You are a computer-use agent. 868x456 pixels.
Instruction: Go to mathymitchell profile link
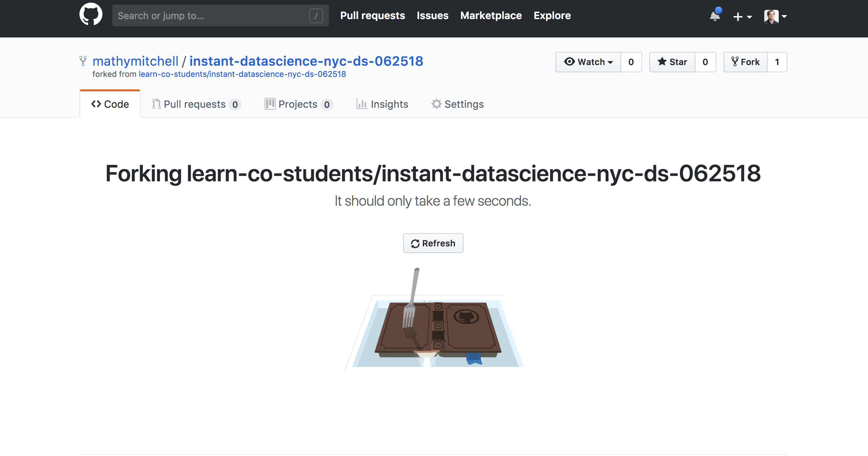[135, 61]
